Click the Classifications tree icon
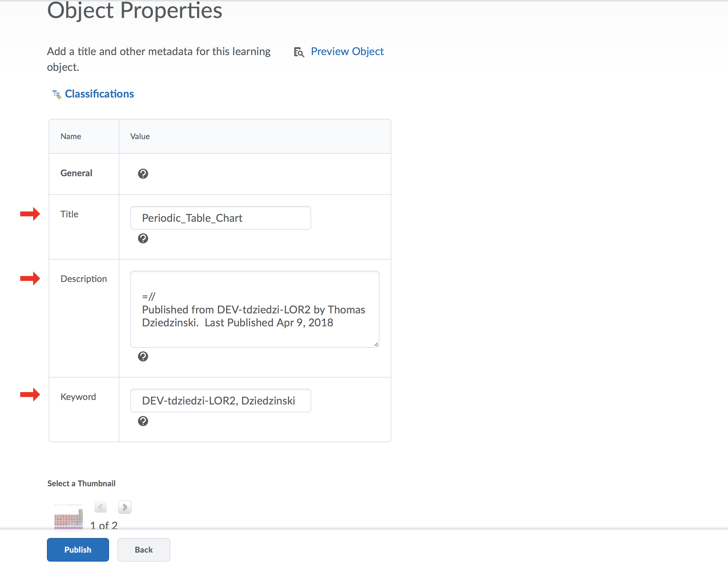The image size is (728, 563). pos(57,94)
